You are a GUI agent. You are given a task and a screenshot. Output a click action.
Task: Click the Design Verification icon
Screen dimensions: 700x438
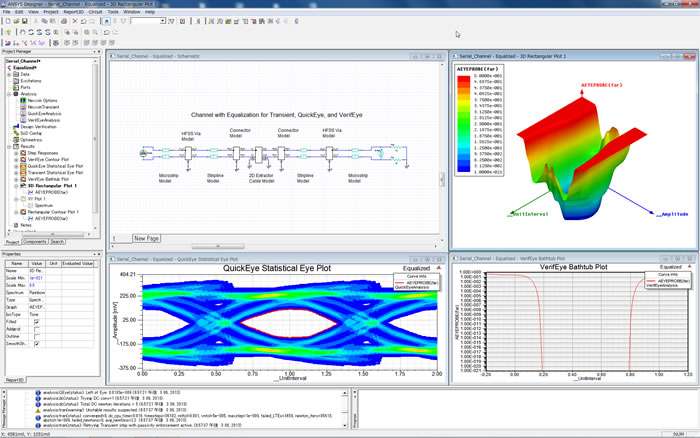click(x=16, y=127)
